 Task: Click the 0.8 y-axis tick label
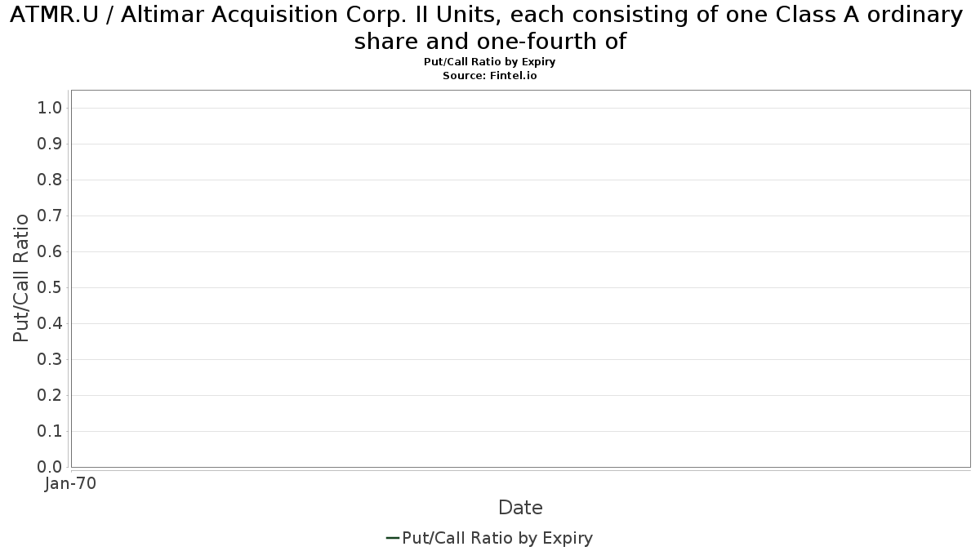(x=51, y=180)
